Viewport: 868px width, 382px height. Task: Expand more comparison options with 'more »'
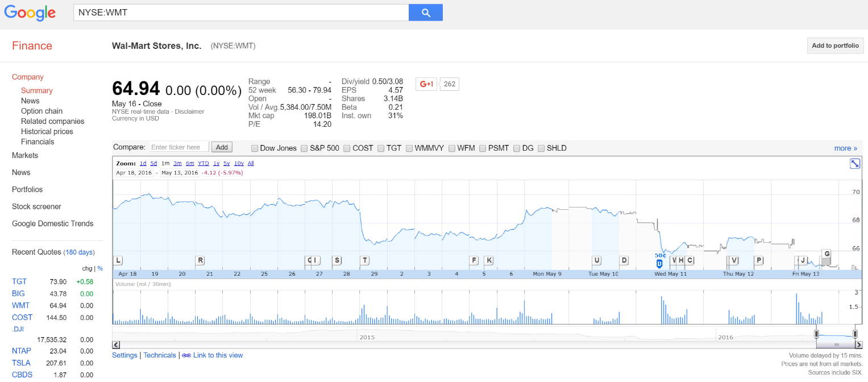[x=845, y=148]
